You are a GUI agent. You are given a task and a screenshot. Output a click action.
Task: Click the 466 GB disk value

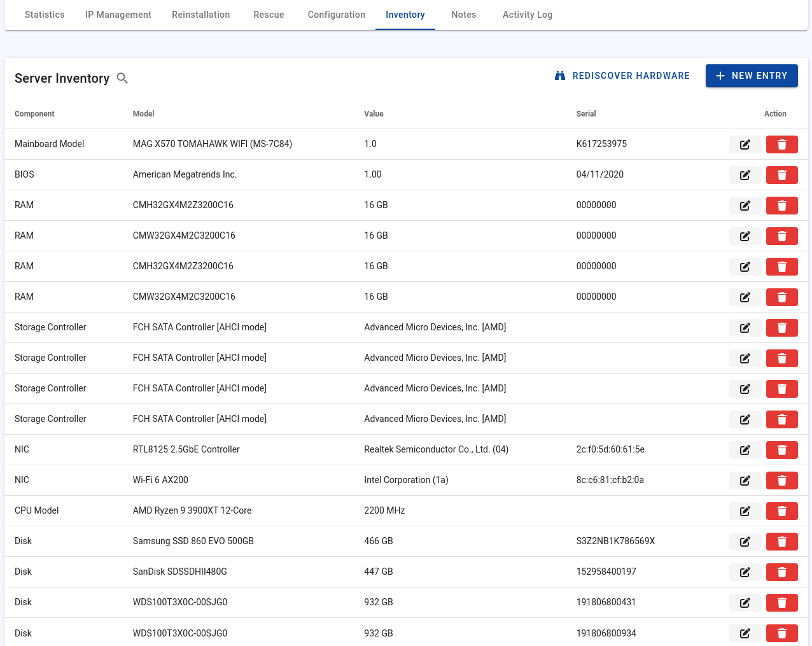tap(379, 541)
